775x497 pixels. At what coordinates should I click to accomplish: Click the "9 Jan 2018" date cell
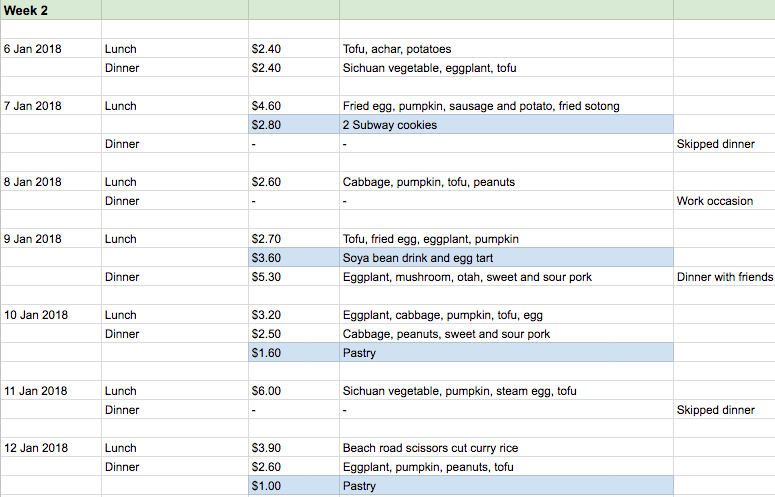pos(50,239)
